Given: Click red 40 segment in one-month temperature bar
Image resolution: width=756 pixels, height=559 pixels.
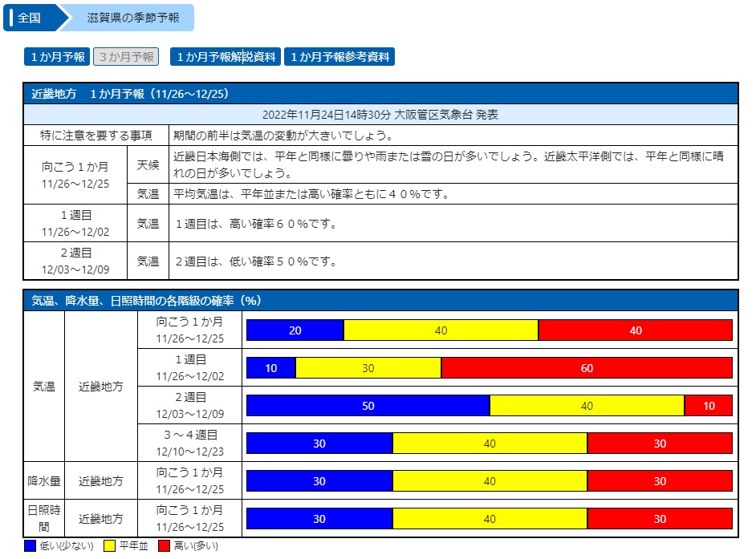Looking at the screenshot, I should pyautogui.click(x=636, y=330).
